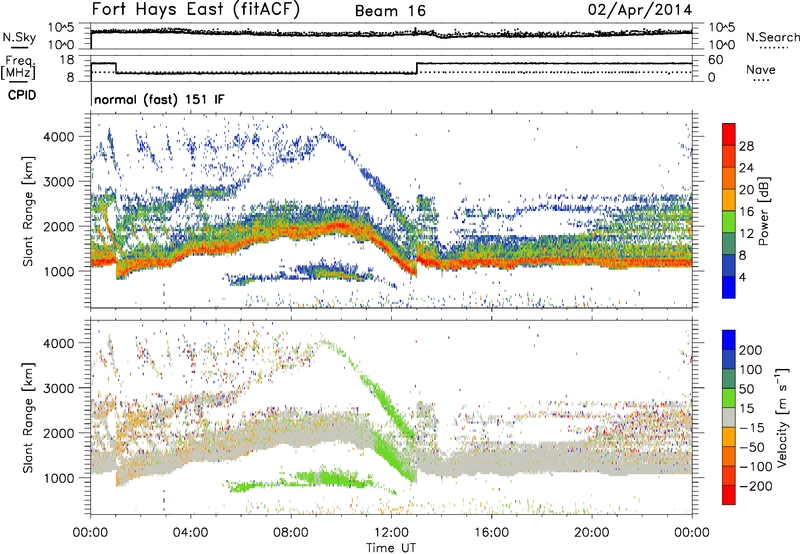The width and height of the screenshot is (800, 554).
Task: Pick the yellow-orange 16–20 dB power swatch
Action: point(729,200)
